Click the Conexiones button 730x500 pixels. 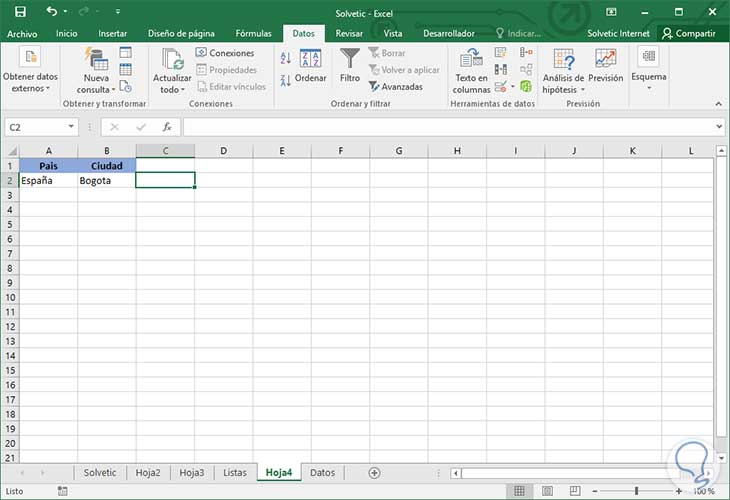225,53
